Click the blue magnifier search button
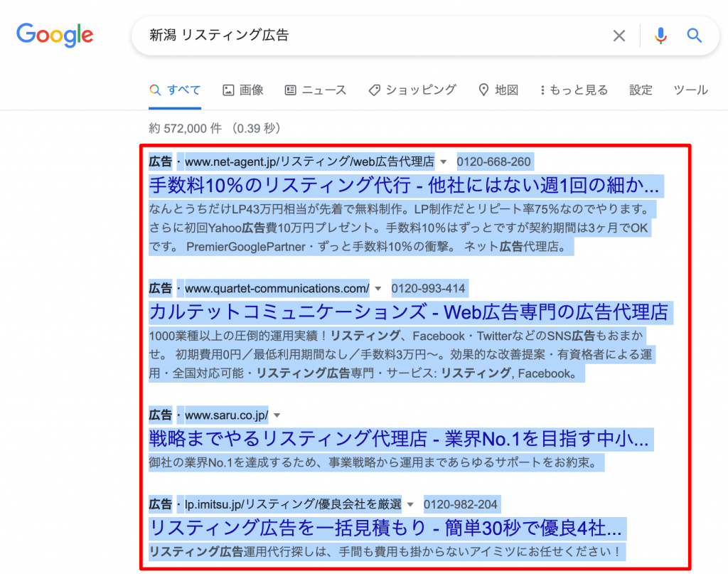This screenshot has width=728, height=574. (694, 36)
